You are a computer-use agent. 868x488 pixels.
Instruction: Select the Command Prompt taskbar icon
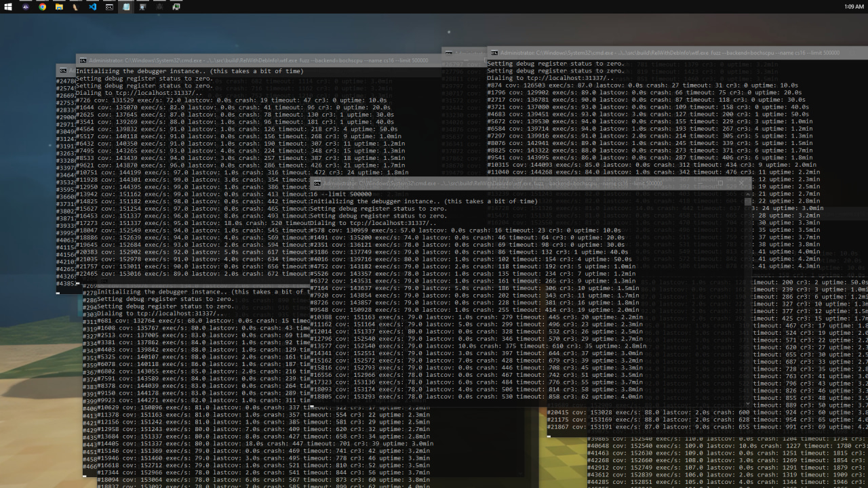point(109,7)
